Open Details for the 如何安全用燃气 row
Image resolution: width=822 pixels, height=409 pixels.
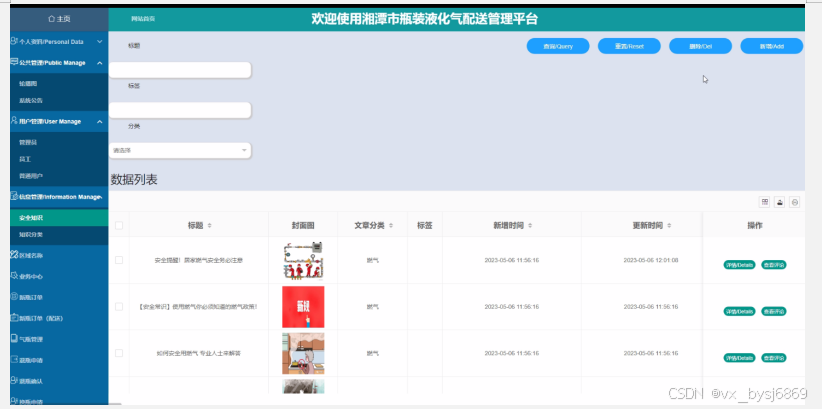(x=739, y=358)
